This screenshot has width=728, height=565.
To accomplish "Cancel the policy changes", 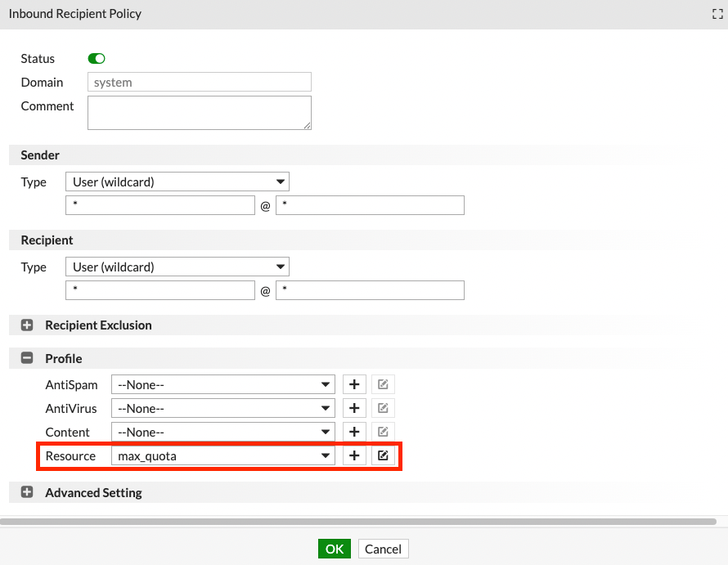I will [x=383, y=549].
